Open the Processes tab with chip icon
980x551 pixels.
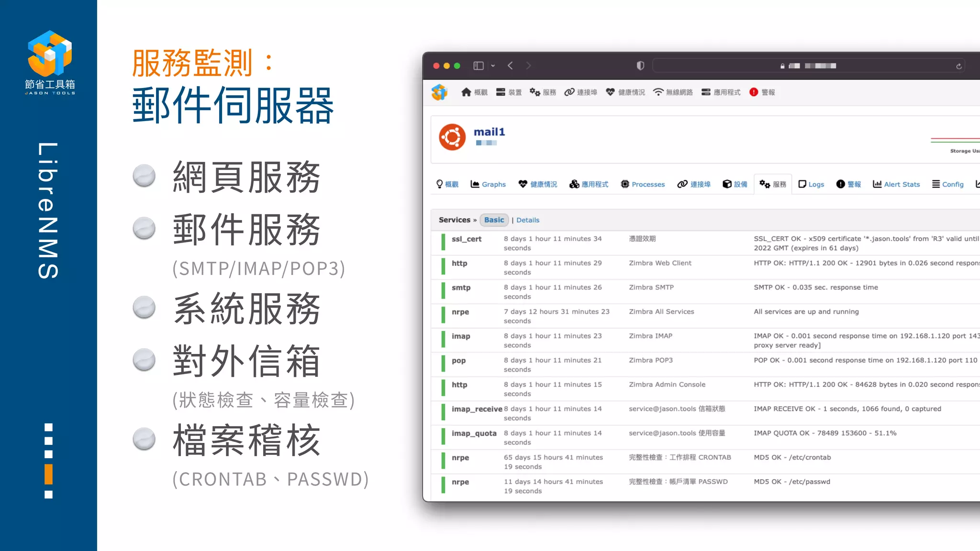pyautogui.click(x=642, y=184)
